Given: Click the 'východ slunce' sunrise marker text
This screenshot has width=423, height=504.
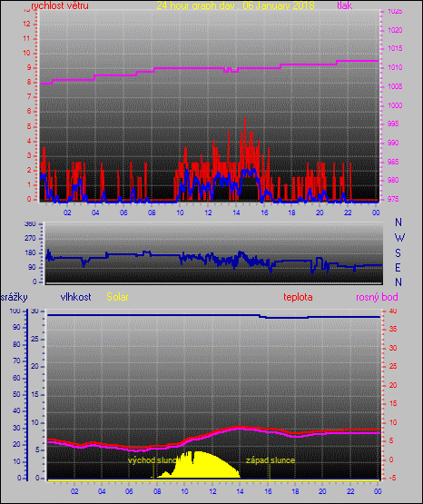Looking at the screenshot, I should pyautogui.click(x=152, y=460).
